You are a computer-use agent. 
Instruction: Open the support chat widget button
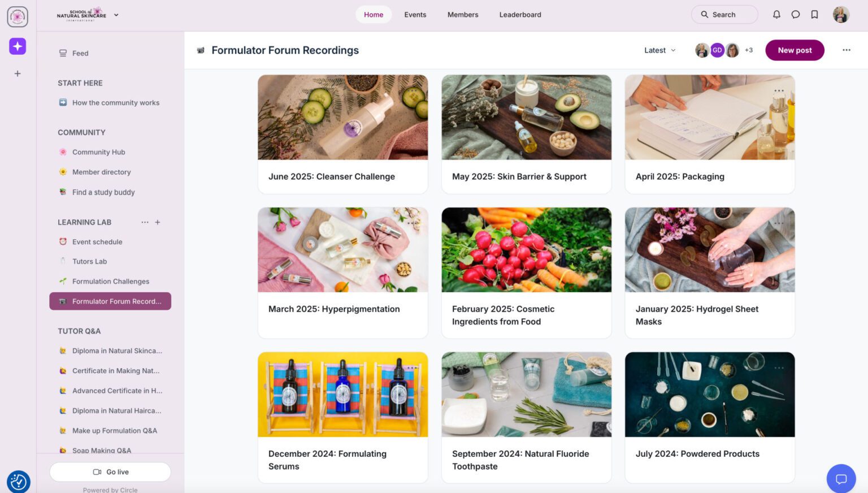pos(841,479)
